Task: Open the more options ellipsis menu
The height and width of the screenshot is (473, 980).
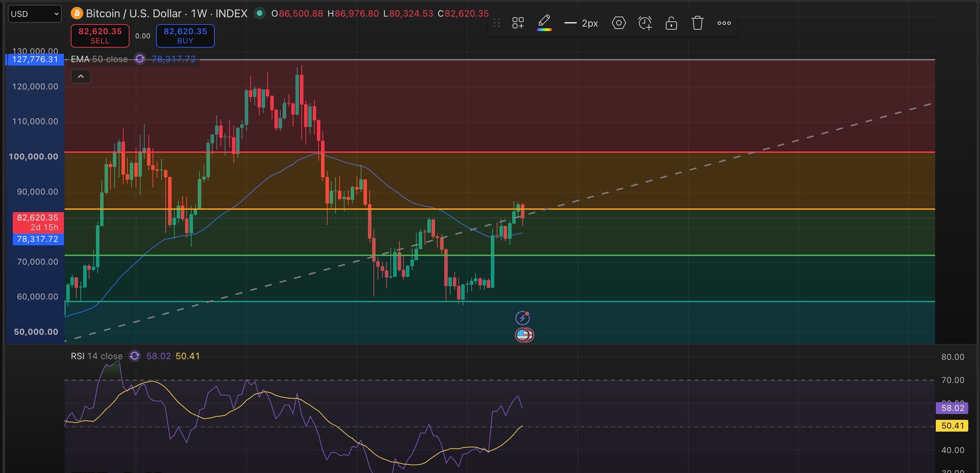Action: pos(724,23)
